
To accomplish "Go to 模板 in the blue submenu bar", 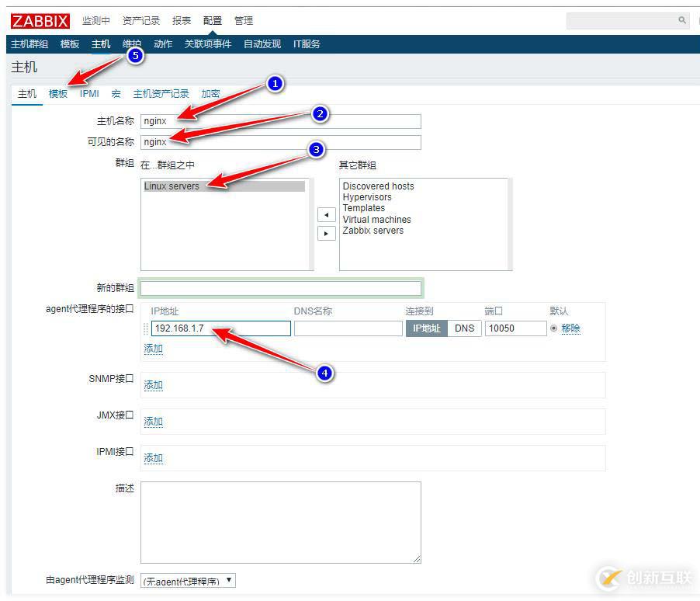I will [x=70, y=43].
